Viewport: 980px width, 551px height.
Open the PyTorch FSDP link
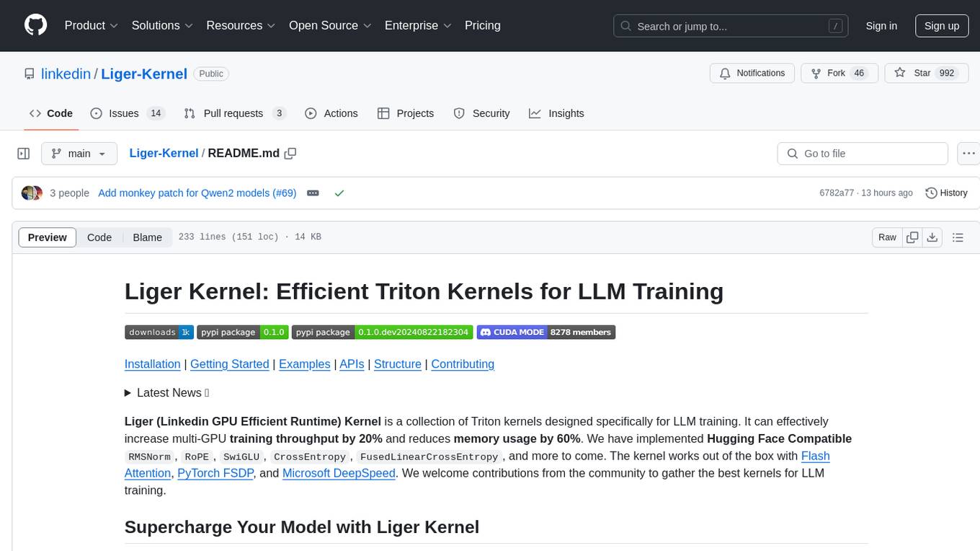[215, 473]
